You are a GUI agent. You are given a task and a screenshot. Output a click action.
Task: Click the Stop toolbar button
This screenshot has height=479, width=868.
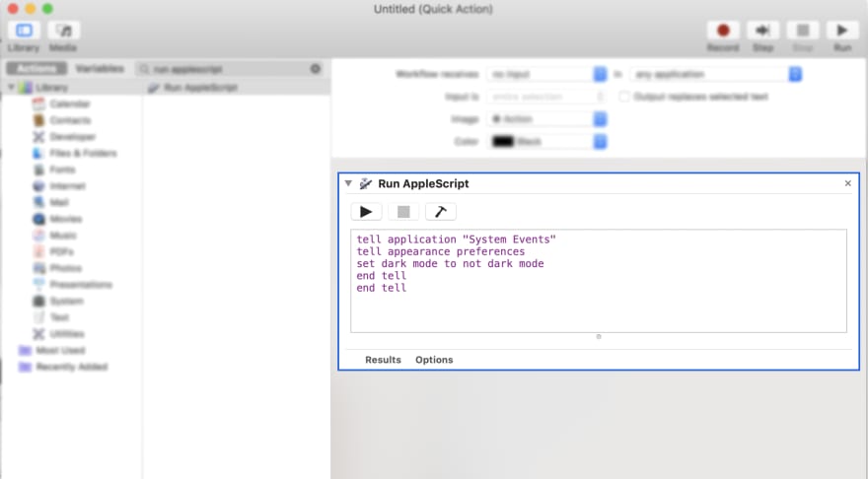click(x=803, y=31)
